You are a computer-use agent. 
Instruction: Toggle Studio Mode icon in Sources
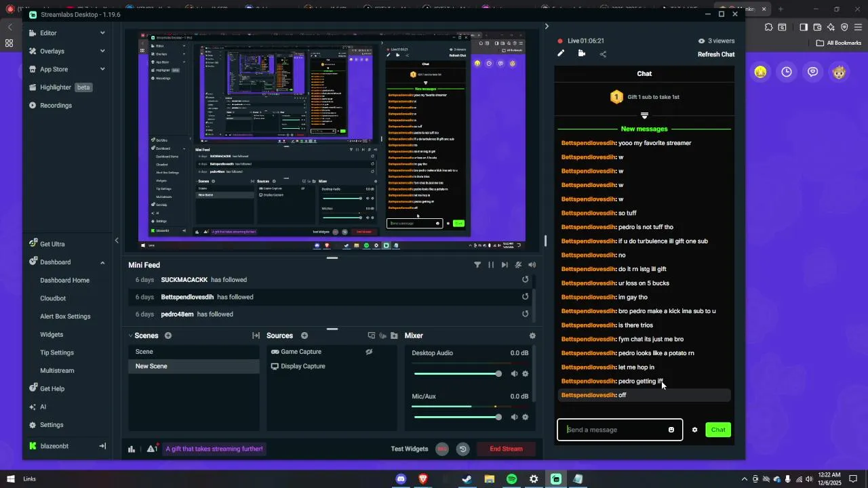pyautogui.click(x=372, y=335)
